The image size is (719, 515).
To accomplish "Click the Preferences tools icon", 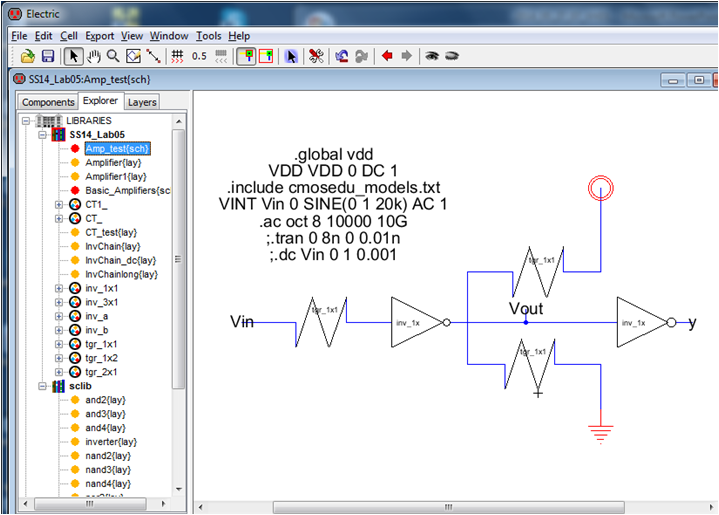I will [x=316, y=56].
